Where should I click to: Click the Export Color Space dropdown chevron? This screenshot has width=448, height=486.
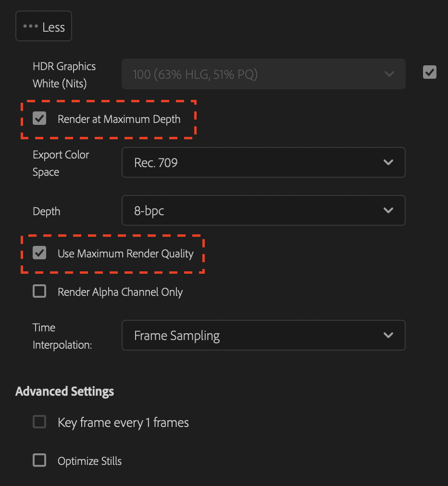pyautogui.click(x=388, y=162)
